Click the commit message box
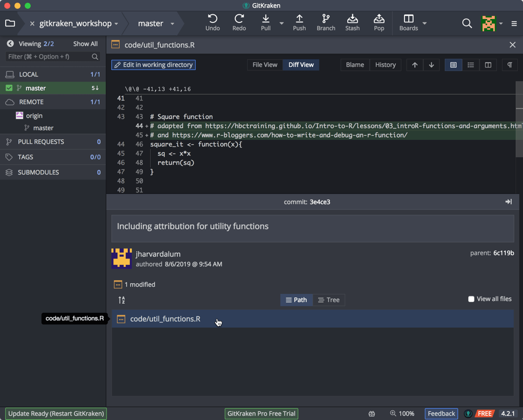This screenshot has height=420, width=523. click(x=313, y=228)
